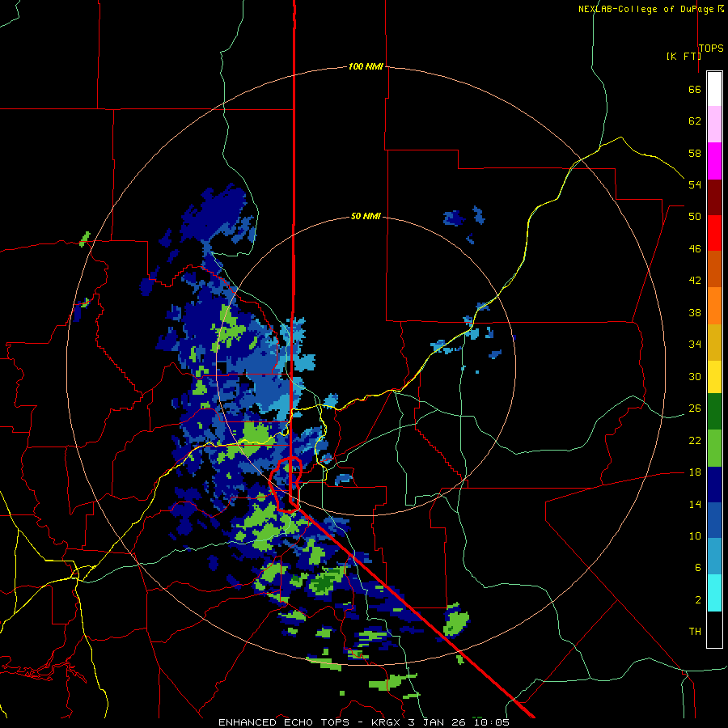Image resolution: width=728 pixels, height=728 pixels.
Task: Click the "3 JAN 26" date text
Action: pos(438,722)
